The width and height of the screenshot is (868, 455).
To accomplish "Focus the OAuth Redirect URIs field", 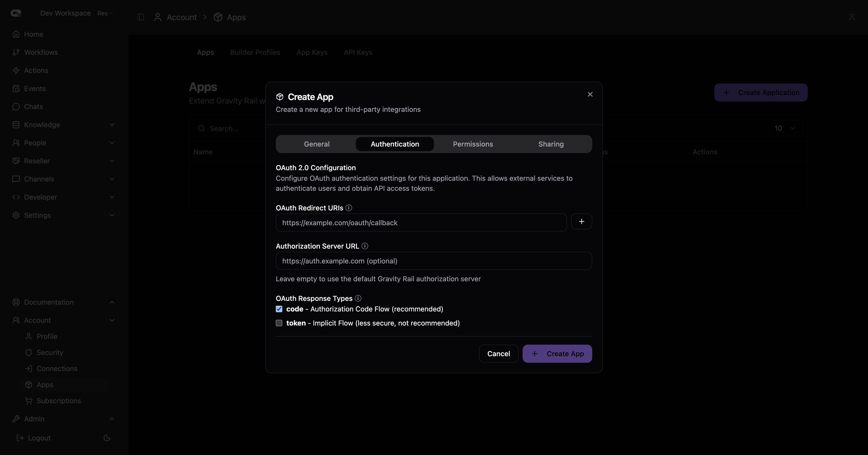I will tap(421, 223).
